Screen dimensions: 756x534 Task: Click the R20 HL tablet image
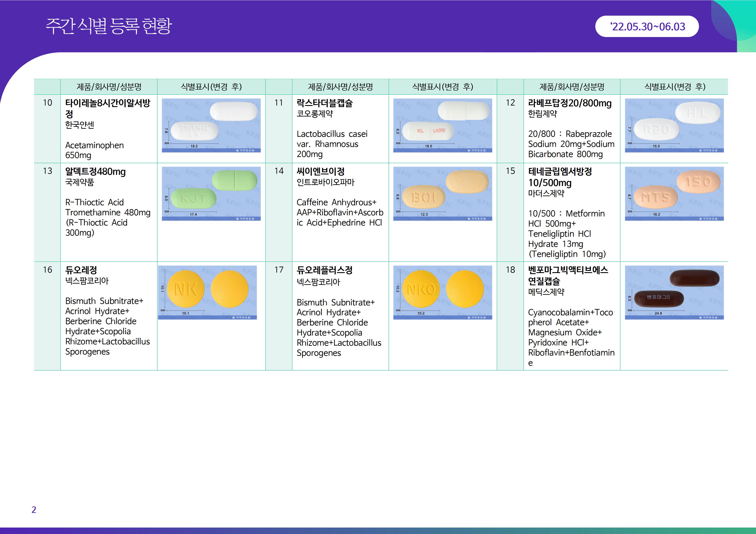coord(674,125)
